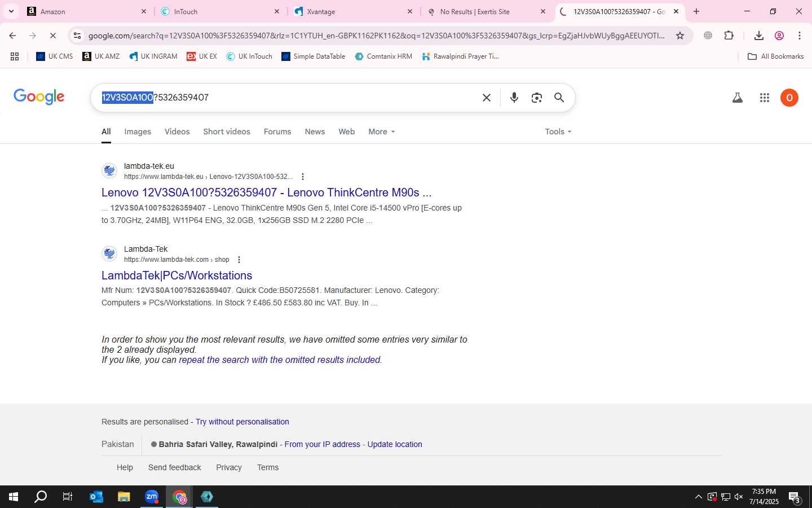812x508 pixels.
Task: Select the News results tab
Action: tap(315, 132)
